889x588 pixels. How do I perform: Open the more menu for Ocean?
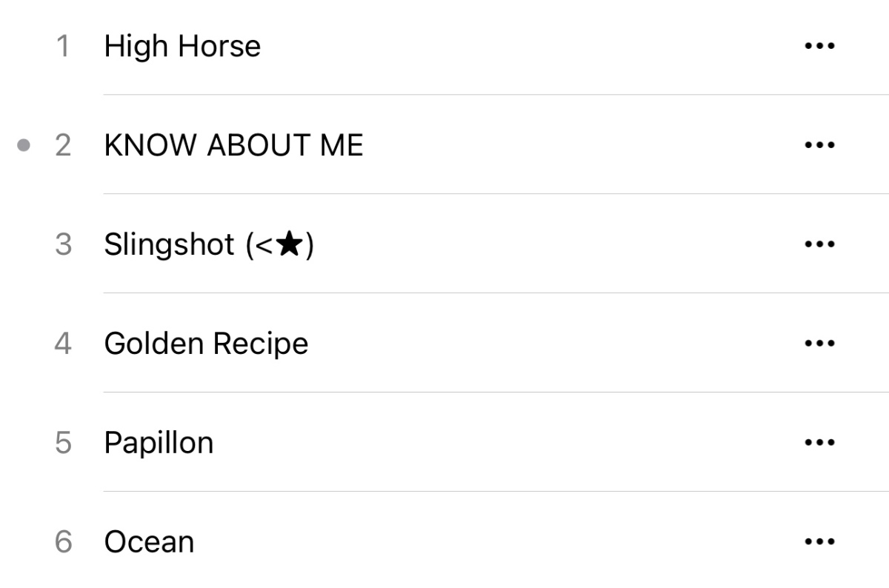pyautogui.click(x=819, y=542)
